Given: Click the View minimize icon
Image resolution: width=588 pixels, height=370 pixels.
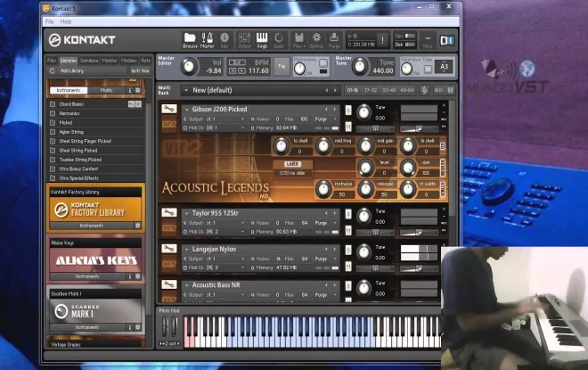Looking at the screenshot, I should (x=427, y=40).
